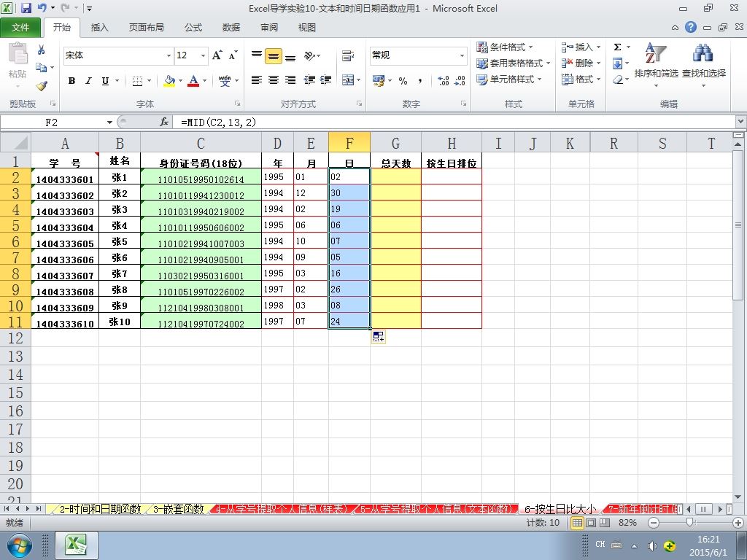Expand the Name Box dropdown arrow

109,122
